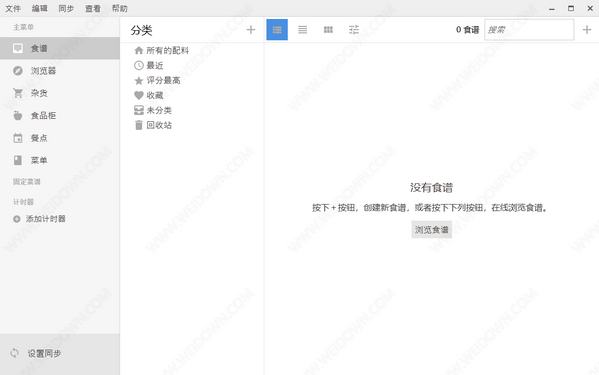Click the 搜索 search field
Viewport: 599px width, 375px height.
[529, 29]
